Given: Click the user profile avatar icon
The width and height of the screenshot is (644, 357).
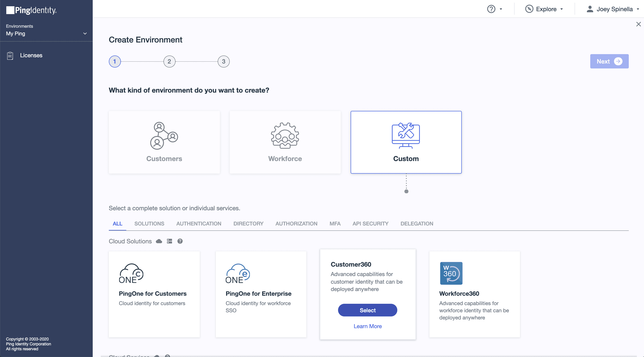Looking at the screenshot, I should [590, 9].
